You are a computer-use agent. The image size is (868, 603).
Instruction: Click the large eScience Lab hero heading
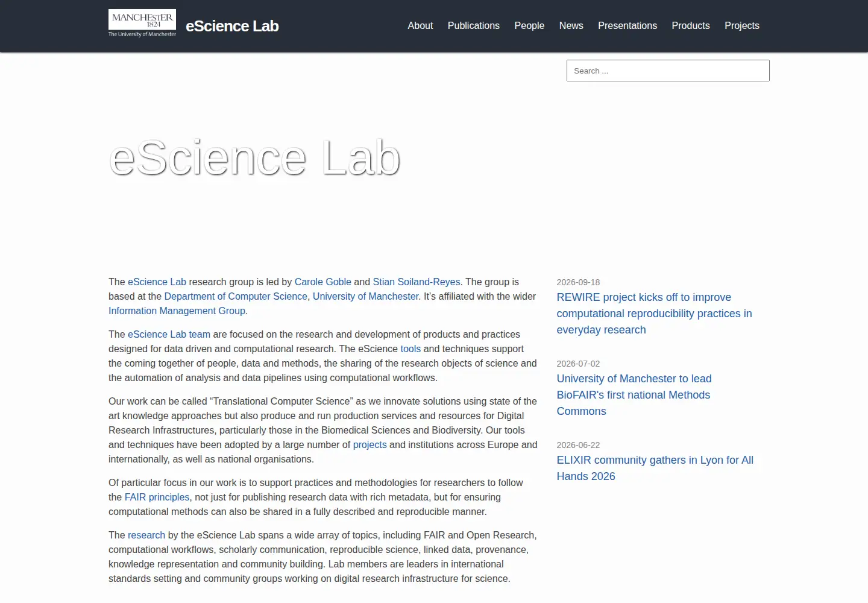(x=254, y=158)
